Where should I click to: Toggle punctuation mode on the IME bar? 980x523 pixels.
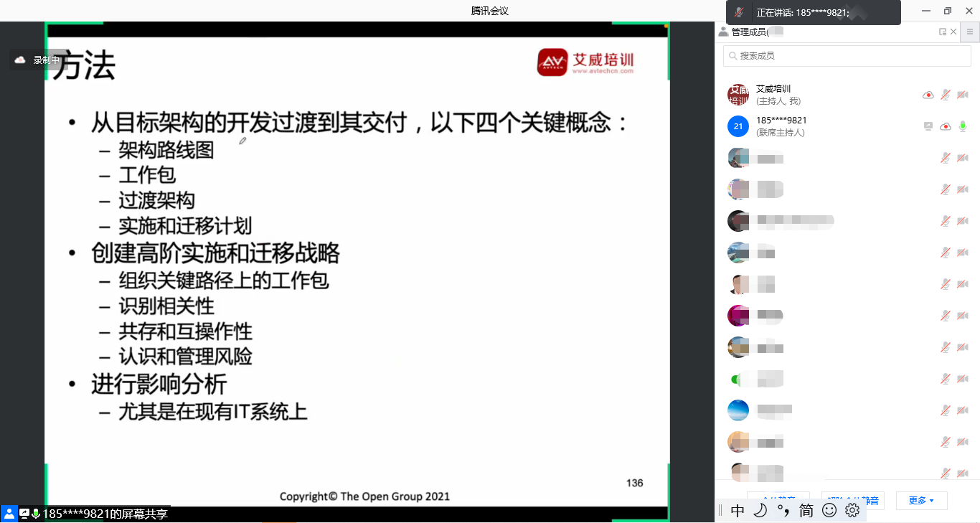point(783,511)
